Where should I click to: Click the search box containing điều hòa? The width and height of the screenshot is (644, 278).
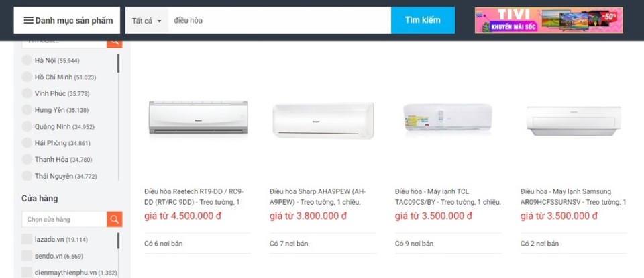pos(278,20)
